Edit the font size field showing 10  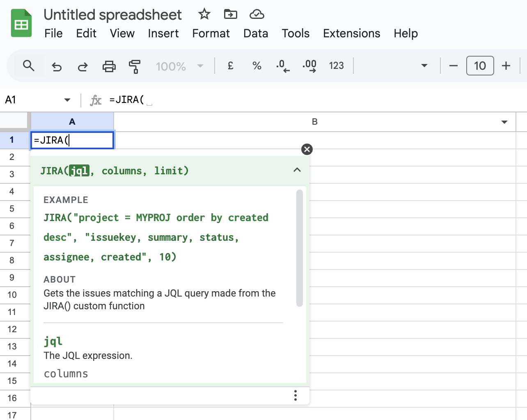(x=480, y=66)
